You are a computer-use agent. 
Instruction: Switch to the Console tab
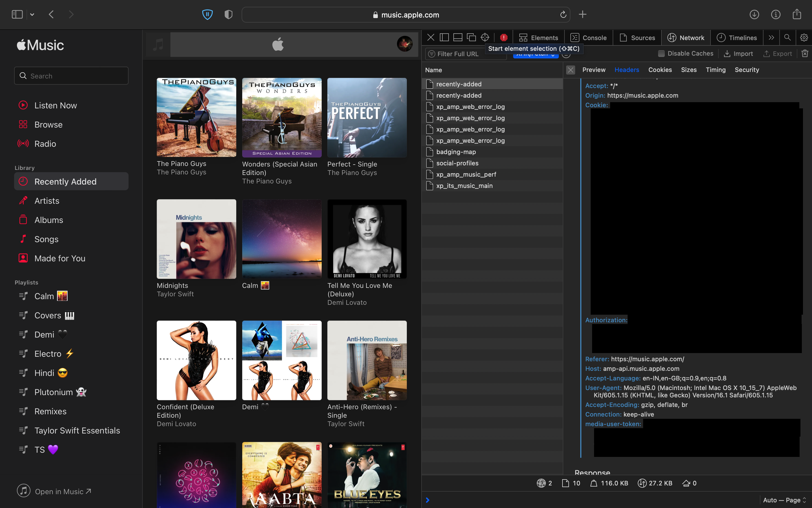[589, 38]
